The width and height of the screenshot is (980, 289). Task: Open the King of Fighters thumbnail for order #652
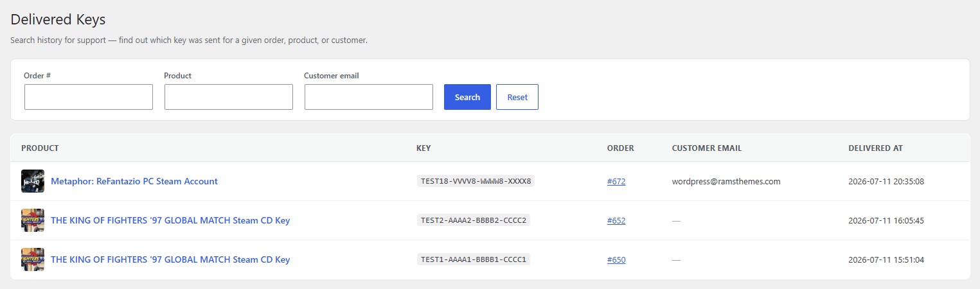point(33,220)
